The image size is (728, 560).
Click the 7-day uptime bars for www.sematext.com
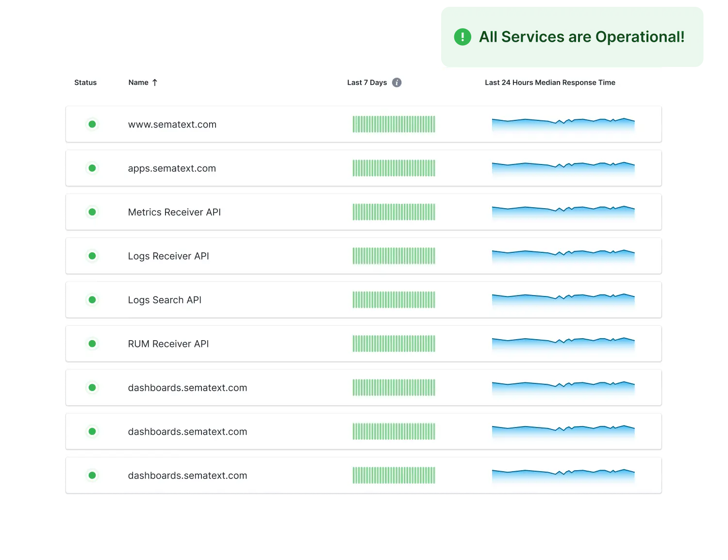(394, 124)
